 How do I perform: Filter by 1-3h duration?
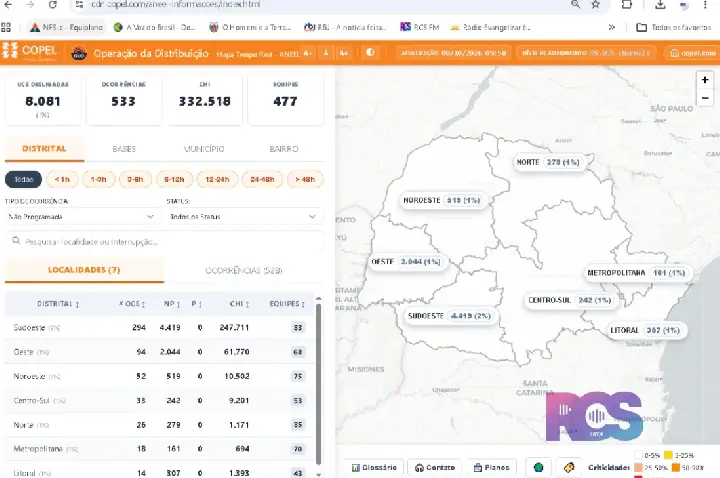click(98, 179)
